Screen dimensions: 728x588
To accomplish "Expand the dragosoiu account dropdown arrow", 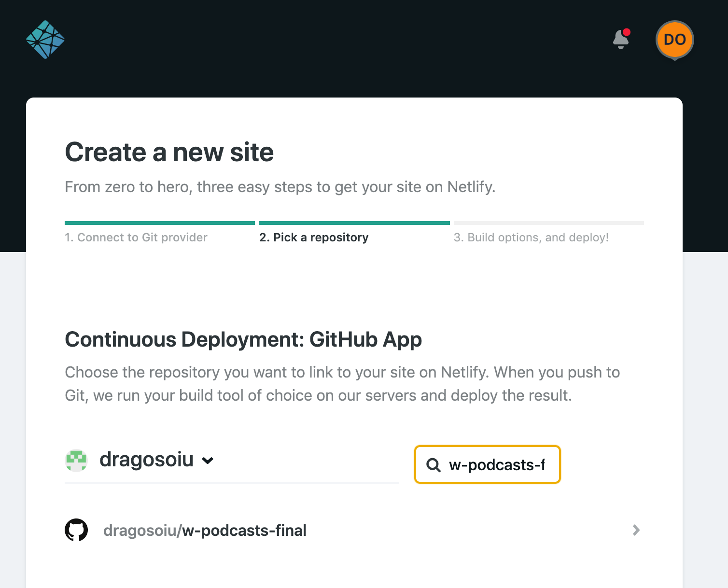I will [x=208, y=461].
